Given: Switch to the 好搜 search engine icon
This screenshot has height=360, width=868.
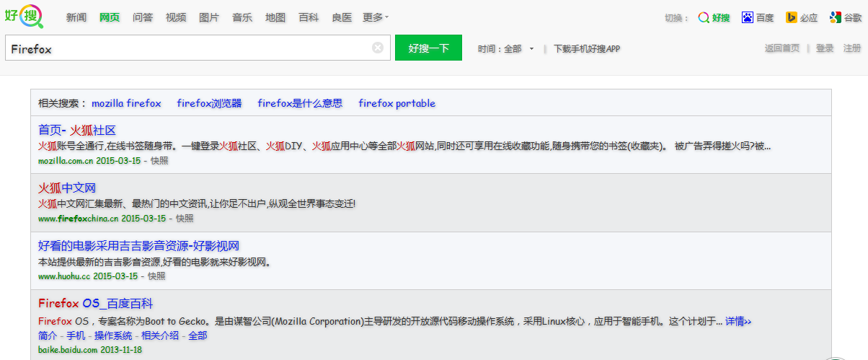Looking at the screenshot, I should 704,17.
